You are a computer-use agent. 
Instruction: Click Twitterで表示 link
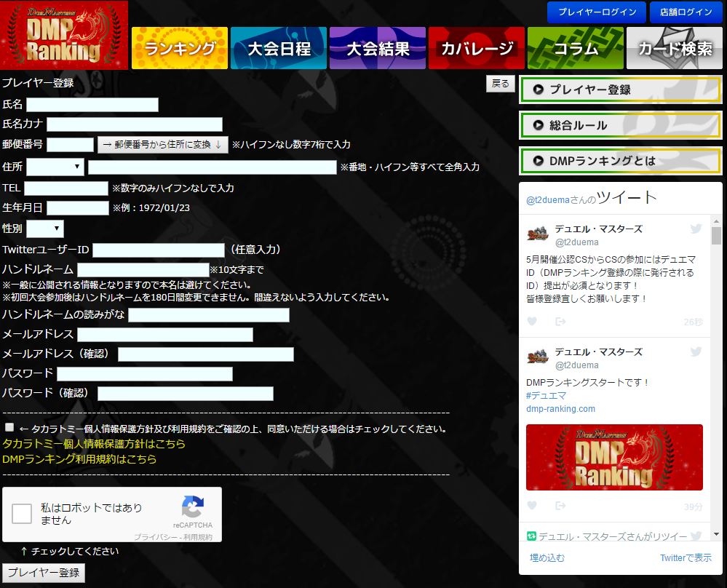click(686, 558)
